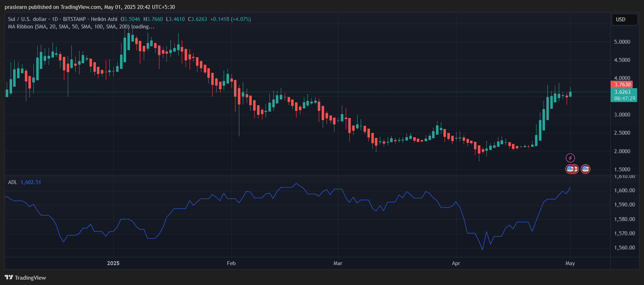Click the leftmost US flag event icon

click(569, 169)
